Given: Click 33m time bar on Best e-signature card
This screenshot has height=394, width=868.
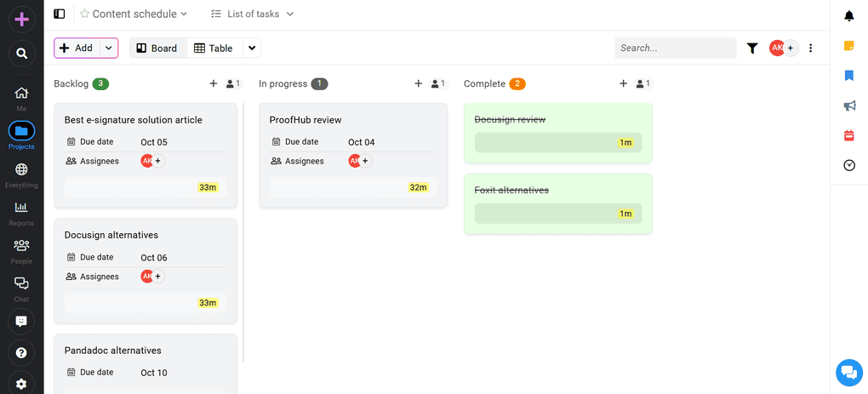Looking at the screenshot, I should point(146,187).
